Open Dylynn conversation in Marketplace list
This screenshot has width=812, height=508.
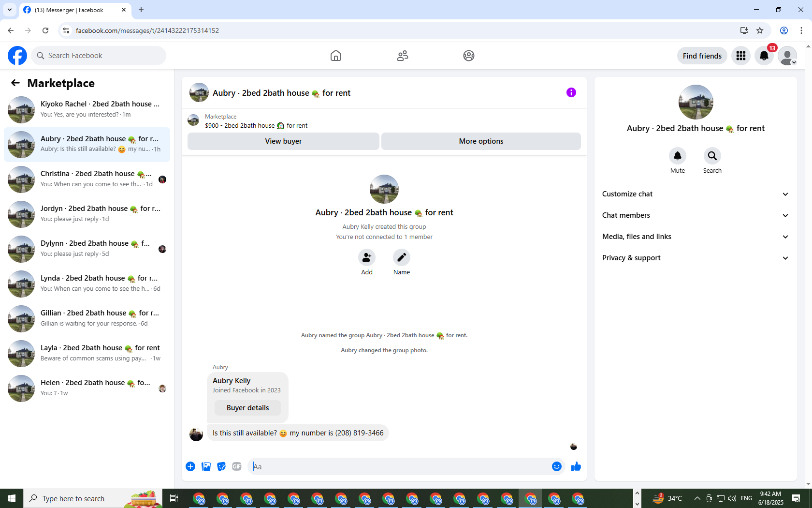(87, 249)
